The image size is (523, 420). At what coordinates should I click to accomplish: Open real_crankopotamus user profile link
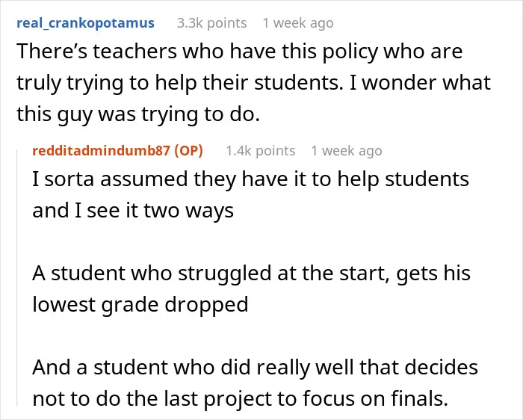(x=85, y=23)
